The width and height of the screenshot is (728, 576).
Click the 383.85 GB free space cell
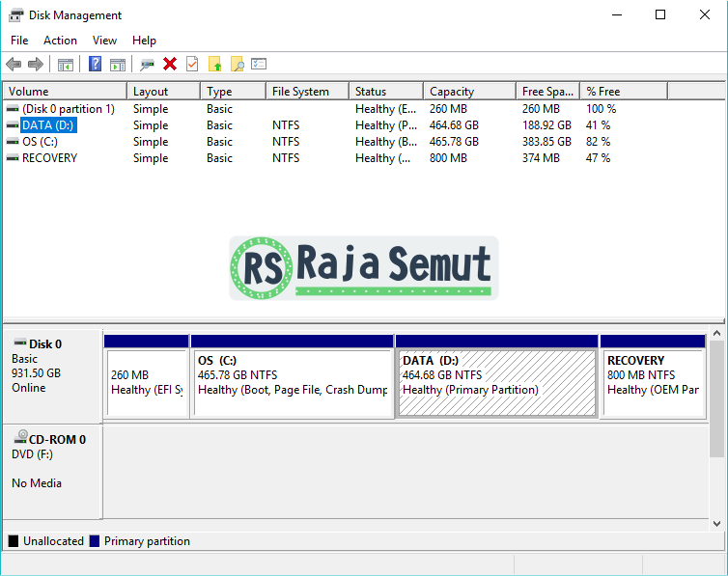point(546,142)
